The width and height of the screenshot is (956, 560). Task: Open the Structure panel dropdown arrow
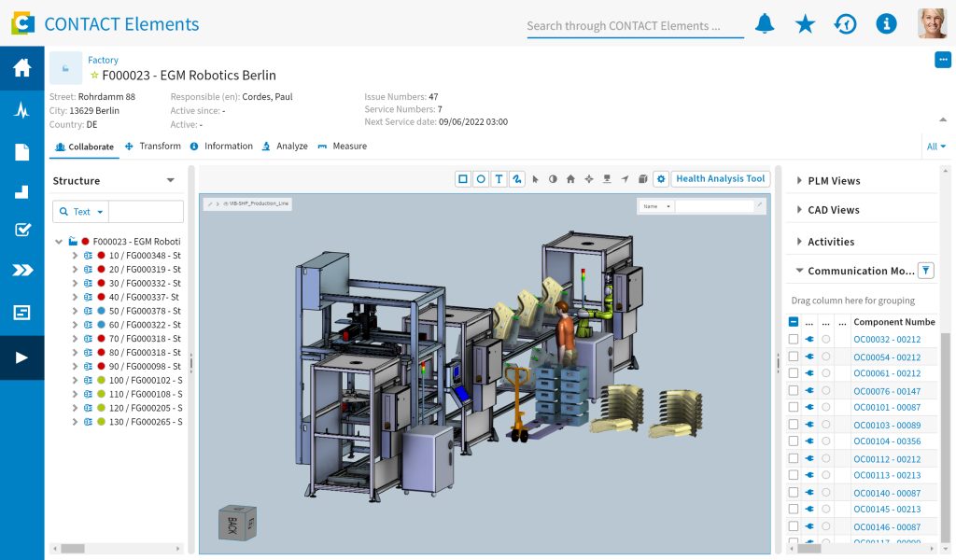tap(170, 181)
